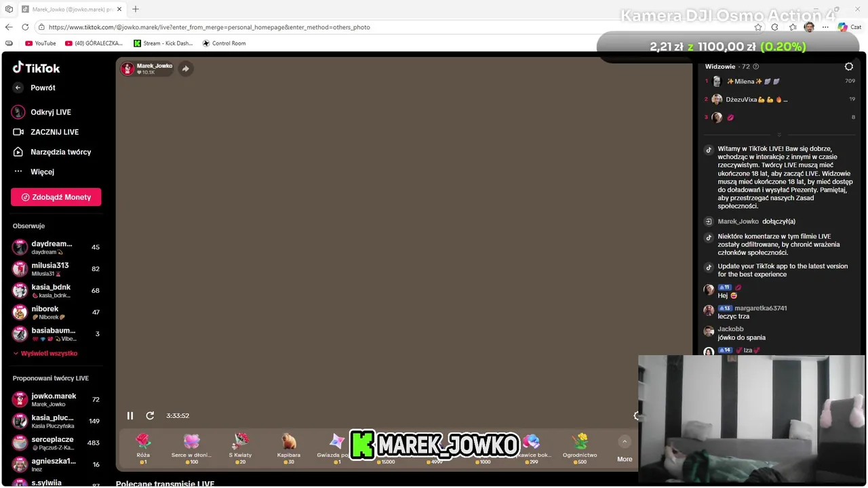Click the Zdobądź Monety button
This screenshot has height=488, width=868.
click(56, 197)
